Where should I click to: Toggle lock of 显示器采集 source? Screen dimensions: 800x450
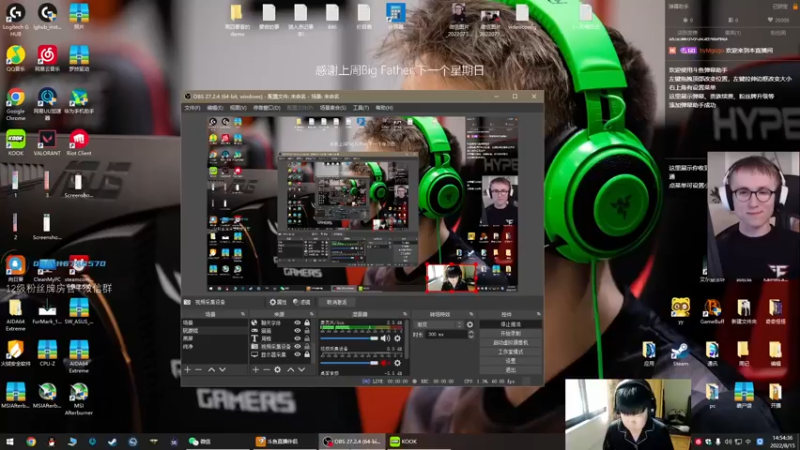pyautogui.click(x=307, y=354)
